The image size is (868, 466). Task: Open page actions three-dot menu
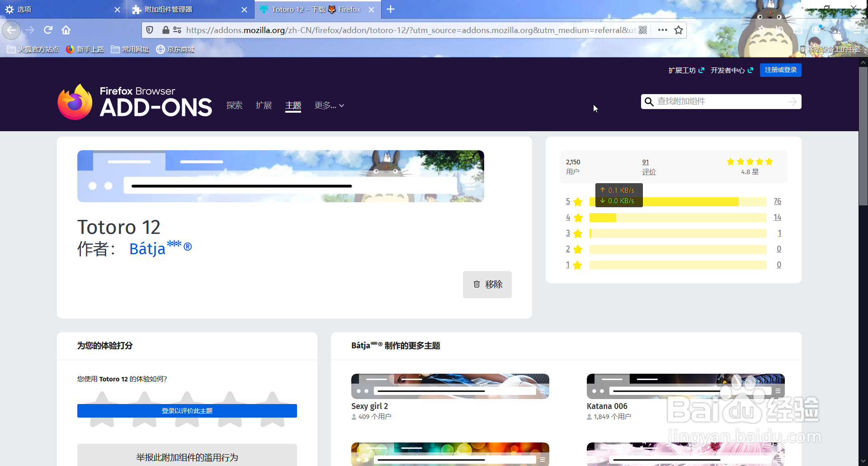pos(663,30)
